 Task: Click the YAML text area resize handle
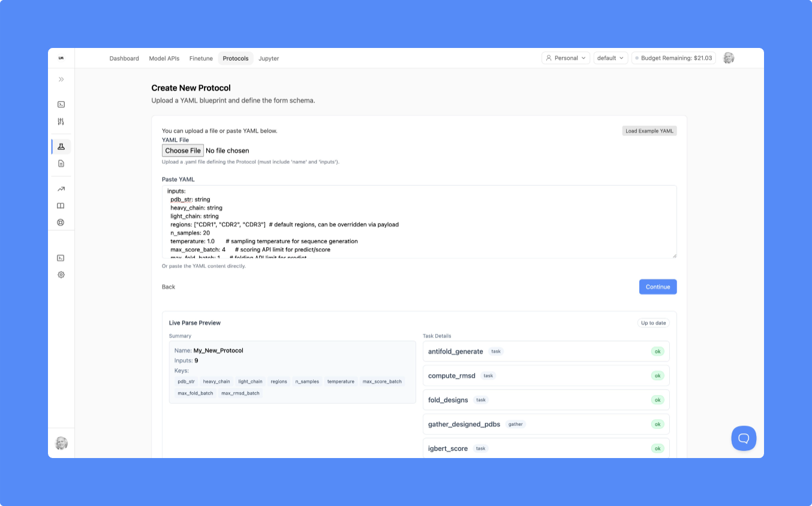tap(673, 255)
